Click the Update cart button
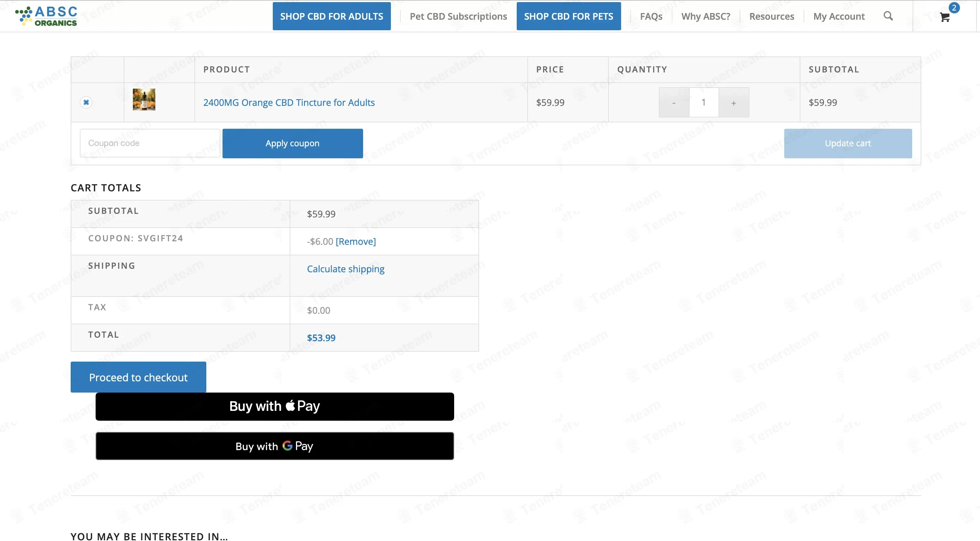This screenshot has width=980, height=541. pos(847,143)
